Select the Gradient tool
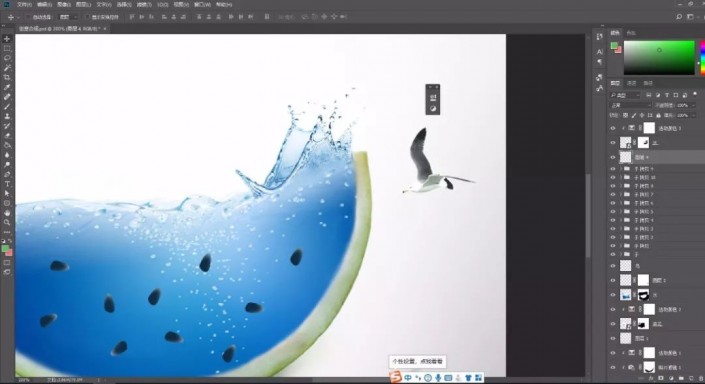 [7, 145]
